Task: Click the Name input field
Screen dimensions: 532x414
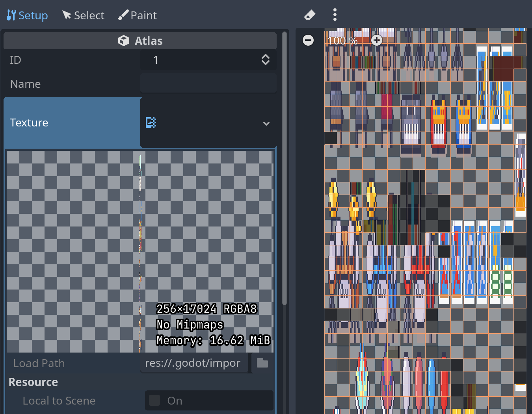Action: pos(208,83)
